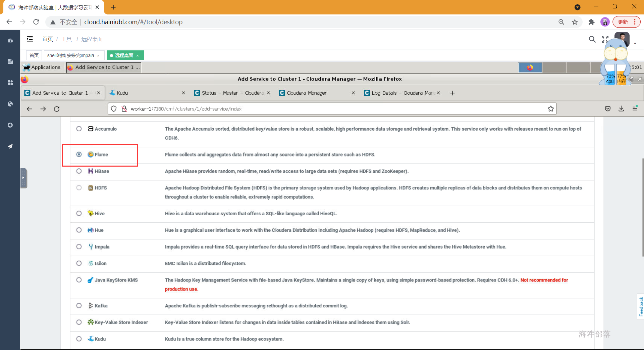The image size is (644, 350).
Task: Select the Isilon service radio button
Action: 79,263
